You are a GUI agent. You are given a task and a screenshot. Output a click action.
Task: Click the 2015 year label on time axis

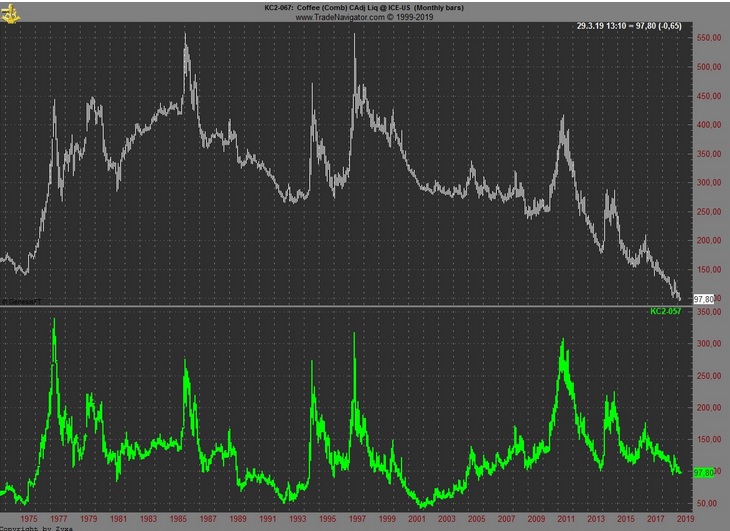[626, 519]
